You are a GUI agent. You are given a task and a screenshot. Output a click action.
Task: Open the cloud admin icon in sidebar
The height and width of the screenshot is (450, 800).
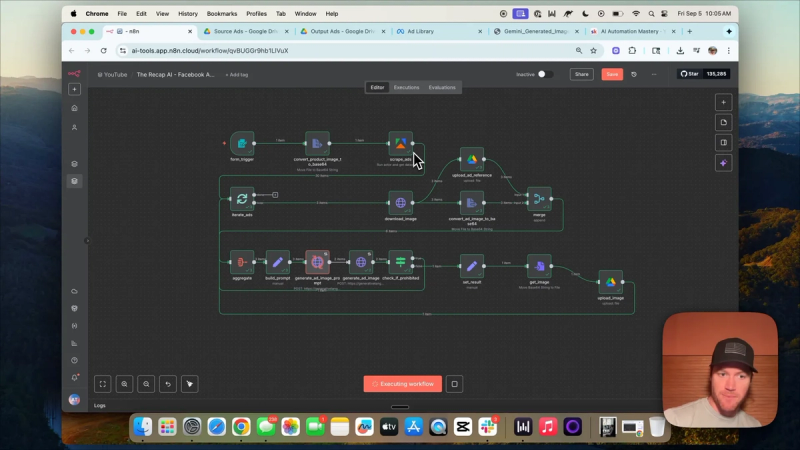tap(74, 291)
